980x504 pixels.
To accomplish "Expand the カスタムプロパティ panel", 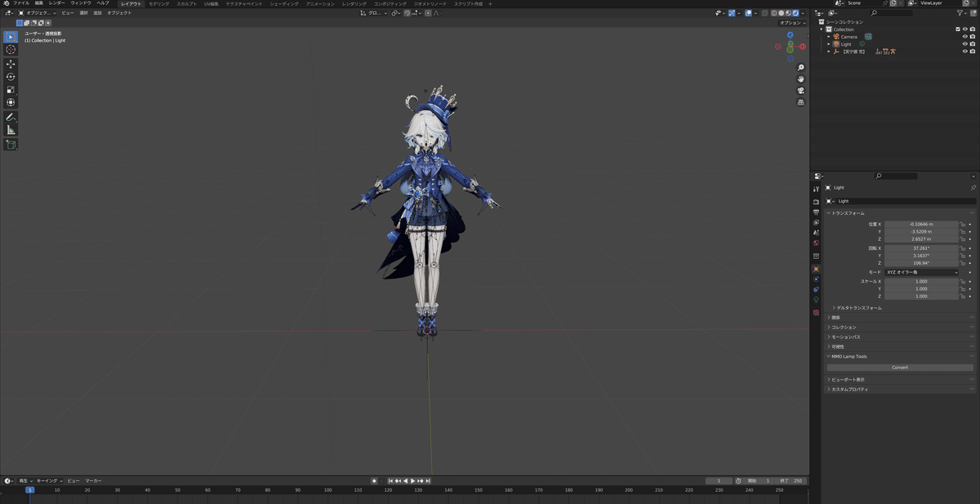I will click(847, 390).
